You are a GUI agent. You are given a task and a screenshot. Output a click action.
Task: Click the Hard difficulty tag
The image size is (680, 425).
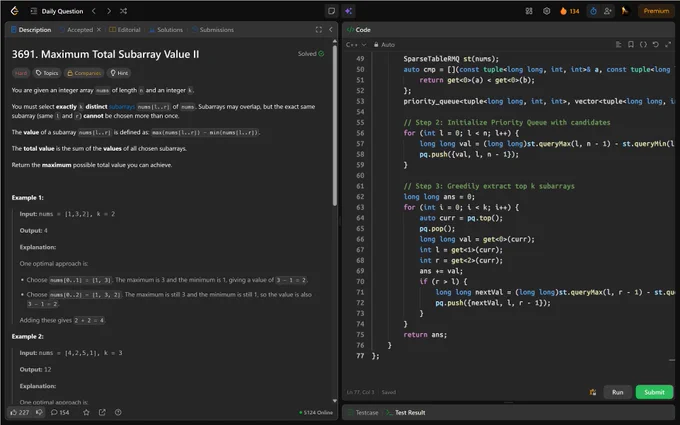21,73
